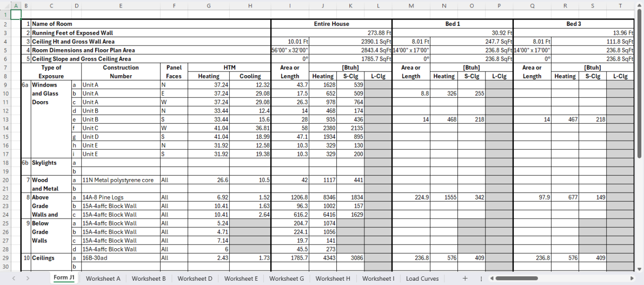Click the 'Name of Room' cell
The width and height of the screenshot is (644, 285).
(x=151, y=24)
